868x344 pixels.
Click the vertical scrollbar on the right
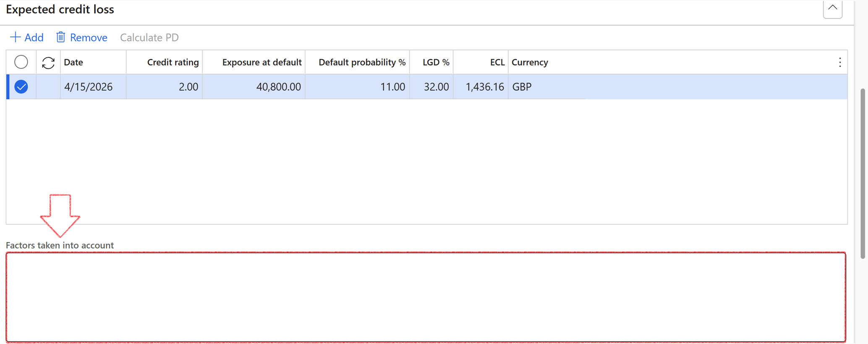coord(863,172)
